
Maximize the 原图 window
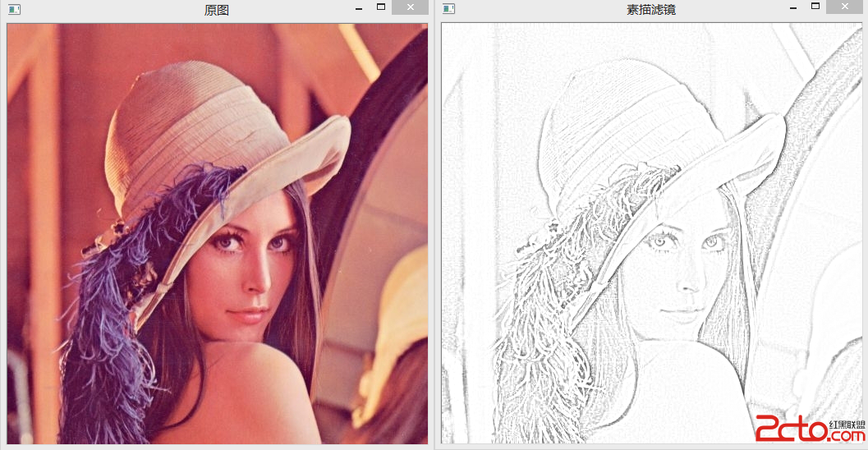381,7
